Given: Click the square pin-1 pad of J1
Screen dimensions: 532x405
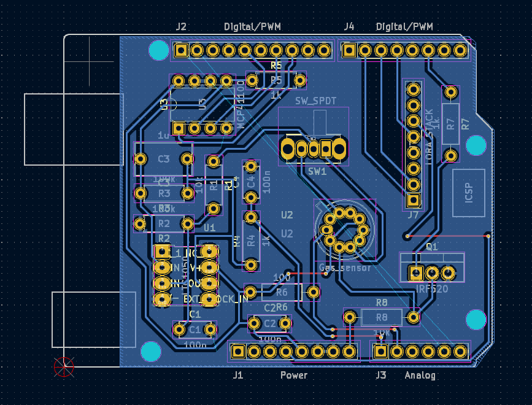Looking at the screenshot, I should pyautogui.click(x=238, y=352).
